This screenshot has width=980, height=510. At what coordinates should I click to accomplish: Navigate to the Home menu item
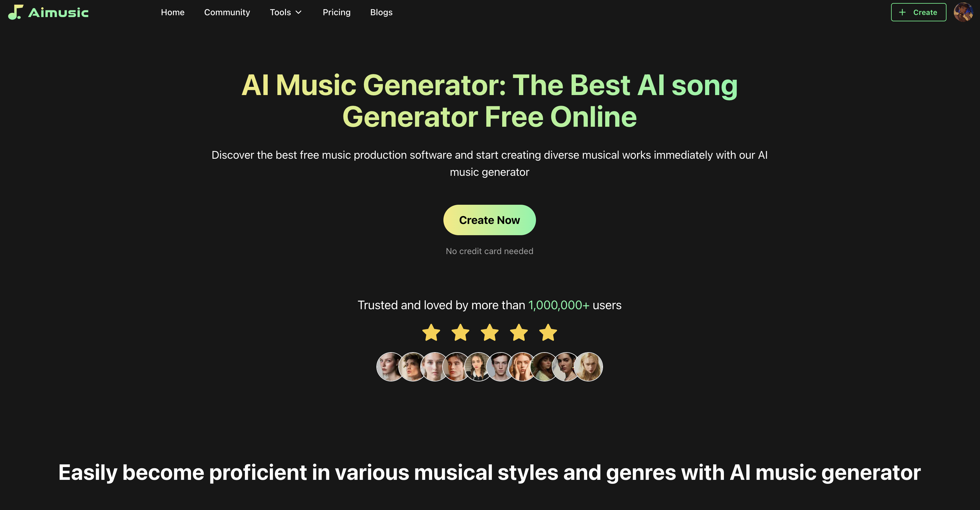pos(172,12)
